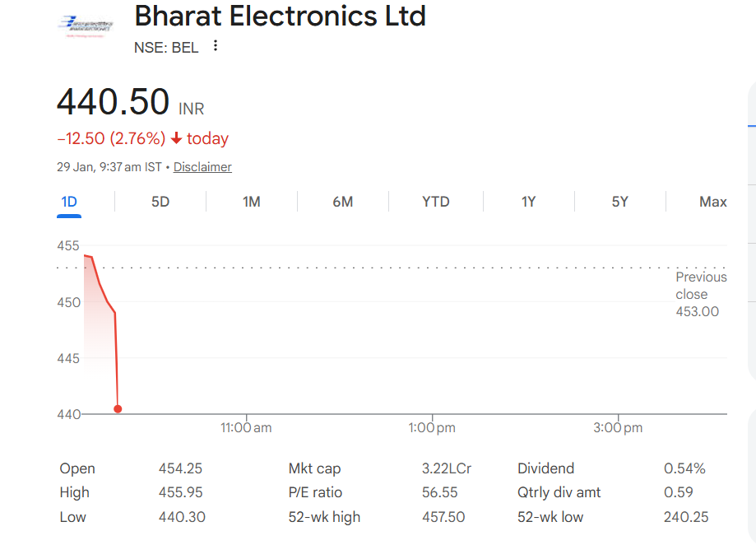Select the Max time range
The height and width of the screenshot is (559, 756).
(x=712, y=202)
